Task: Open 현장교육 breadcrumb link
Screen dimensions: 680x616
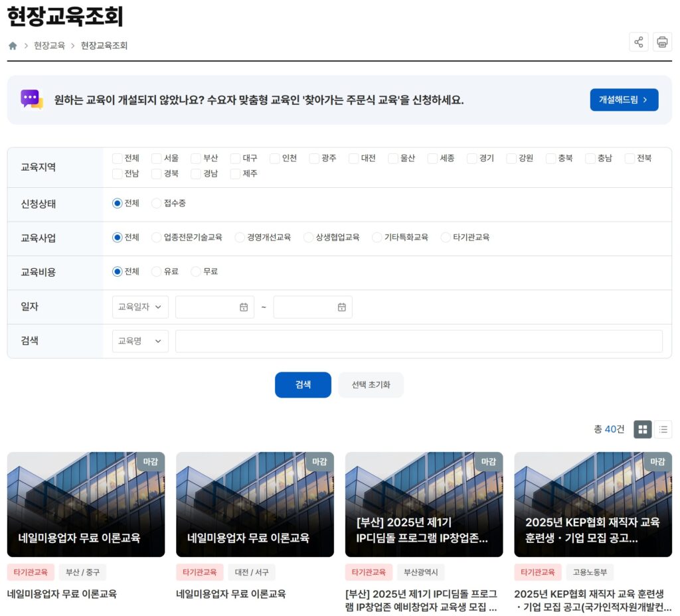Action: coord(49,46)
